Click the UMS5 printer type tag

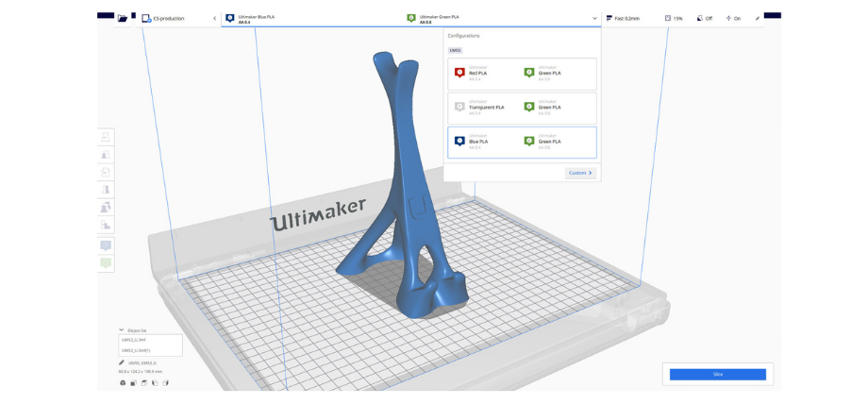[x=455, y=50]
